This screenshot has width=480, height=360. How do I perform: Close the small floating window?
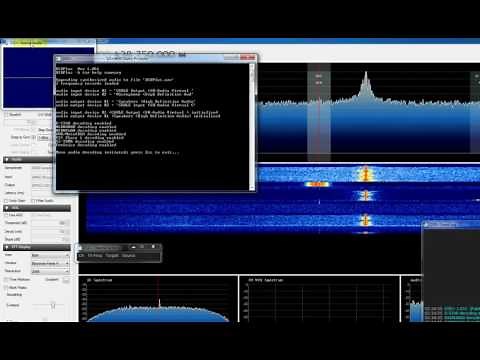[154, 247]
